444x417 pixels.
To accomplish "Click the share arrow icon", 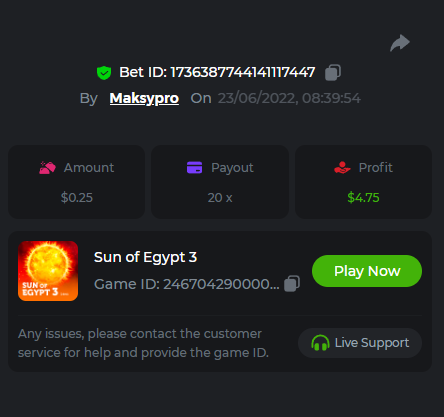I will pos(400,43).
